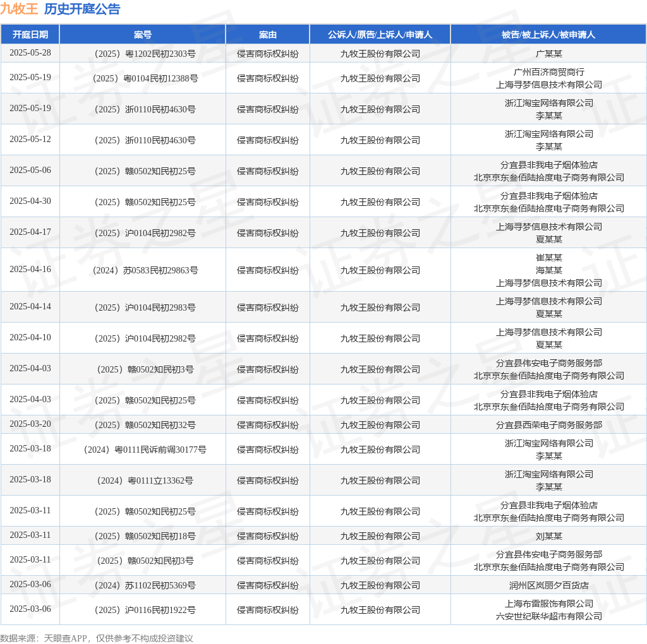Click 侵害商标权纠纷 in the 苏1102民初5369号 row
The image size is (647, 644).
[x=268, y=585]
